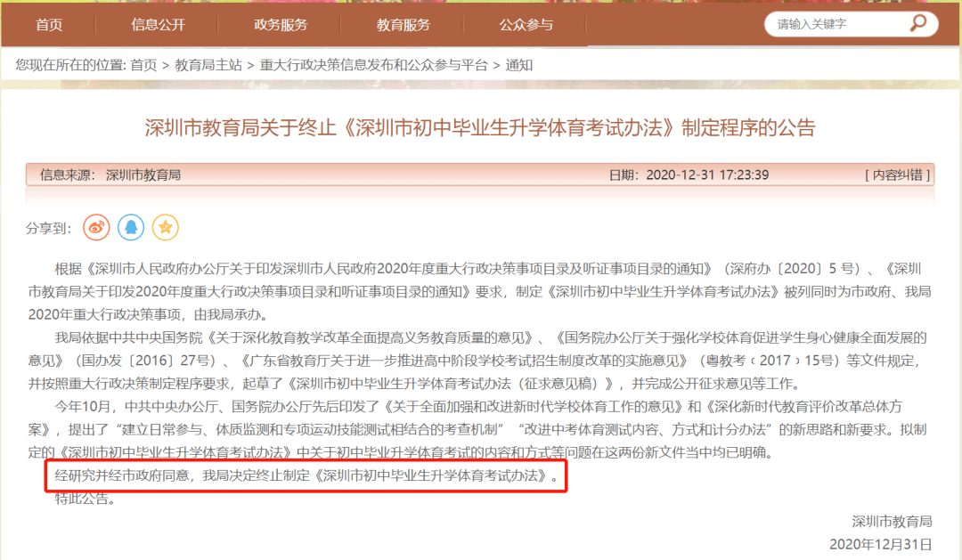Share article via QQ icon
This screenshot has height=560, width=962.
point(131,228)
